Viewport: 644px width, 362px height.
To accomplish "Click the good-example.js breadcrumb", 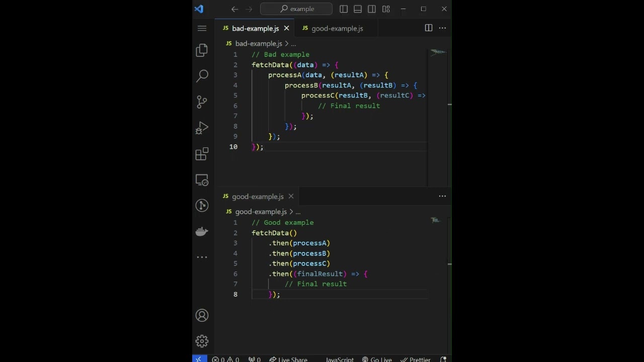I will pos(261,212).
